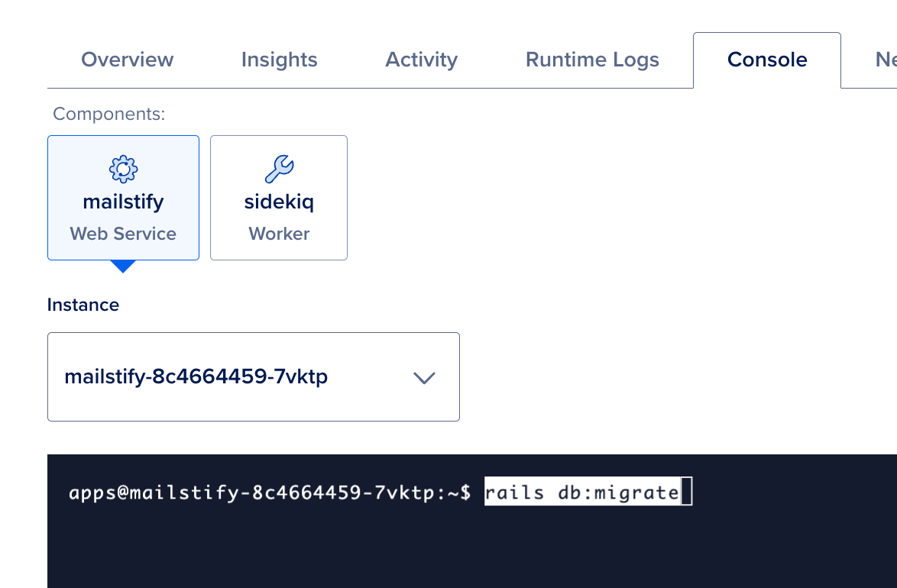The width and height of the screenshot is (897, 588).
Task: Select the Insights tab
Action: [x=279, y=60]
